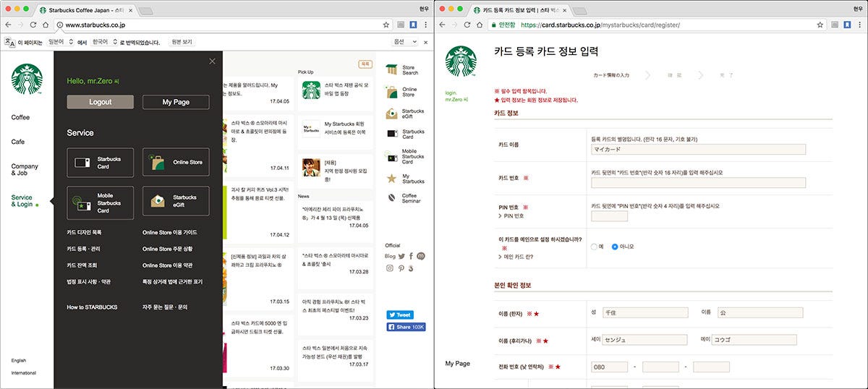Open the Mobile Starbucks Card tile
The height and width of the screenshot is (389, 868).
(x=100, y=202)
